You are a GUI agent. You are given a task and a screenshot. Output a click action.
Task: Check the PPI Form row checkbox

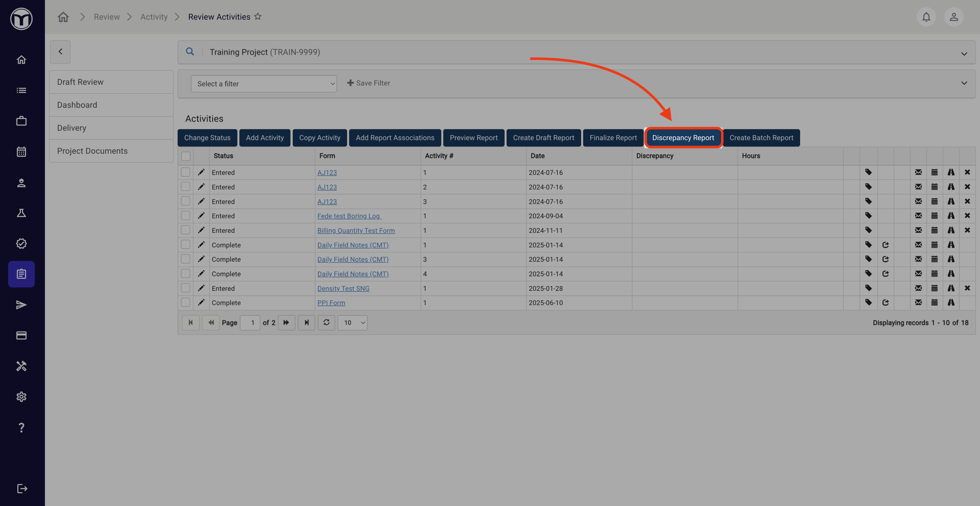click(x=186, y=303)
